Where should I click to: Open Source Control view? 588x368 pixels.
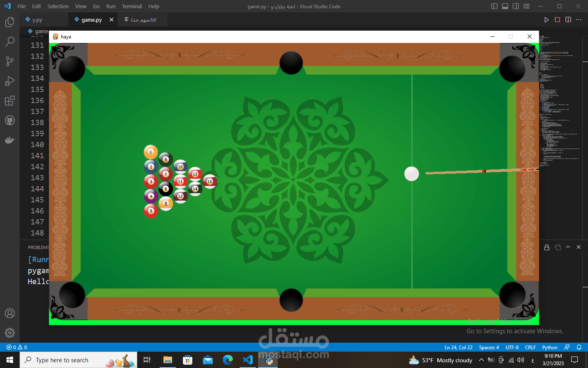point(10,61)
